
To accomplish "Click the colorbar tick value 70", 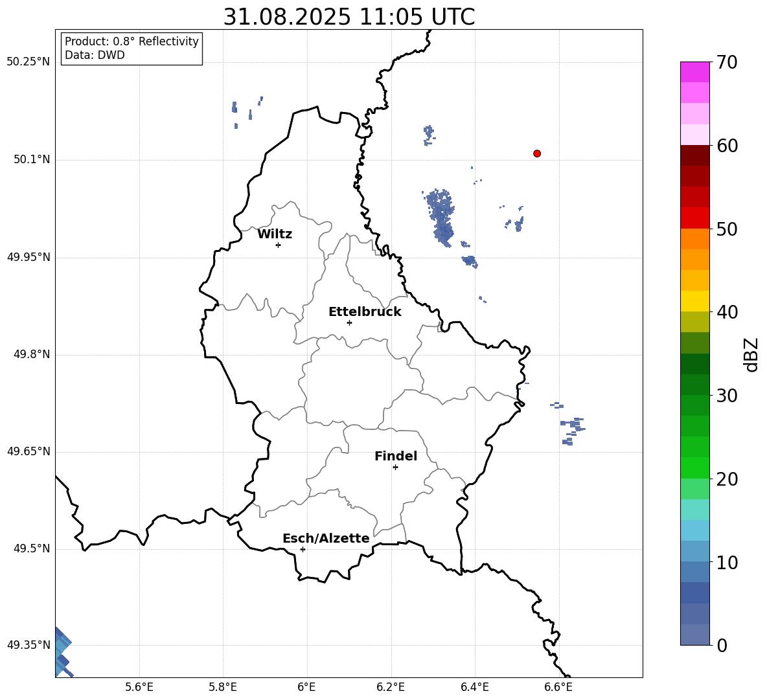I will [727, 63].
